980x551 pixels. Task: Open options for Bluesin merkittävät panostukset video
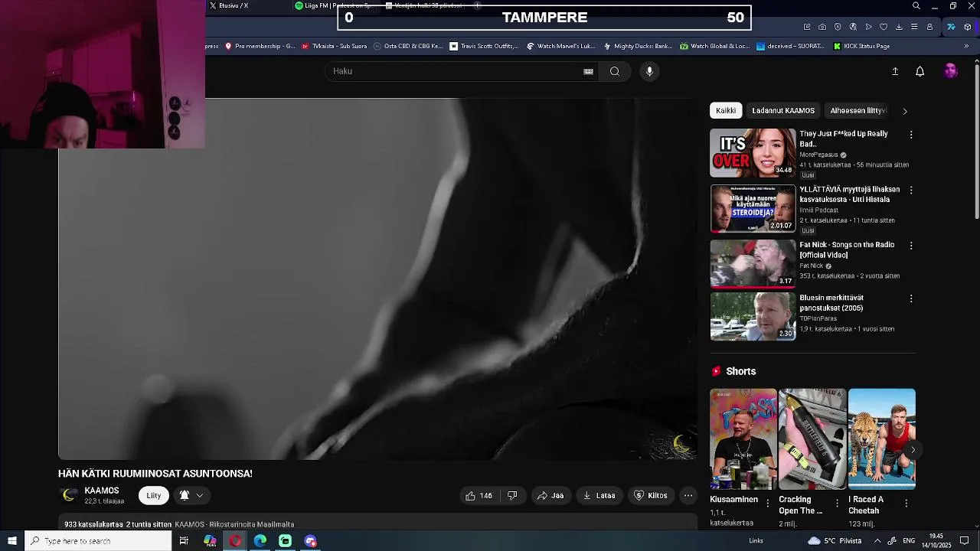[x=911, y=298]
